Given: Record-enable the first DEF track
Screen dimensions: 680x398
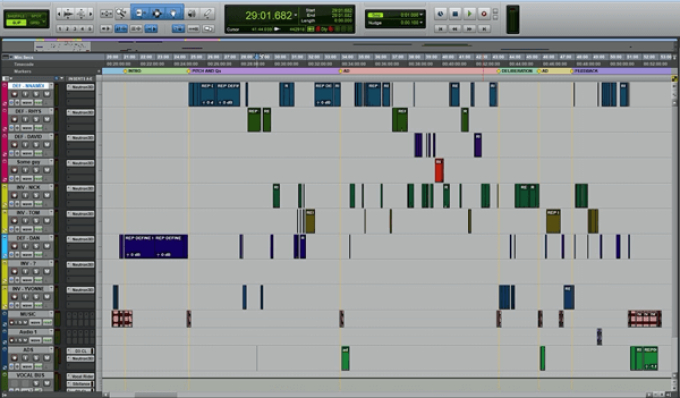Looking at the screenshot, I should (x=14, y=94).
